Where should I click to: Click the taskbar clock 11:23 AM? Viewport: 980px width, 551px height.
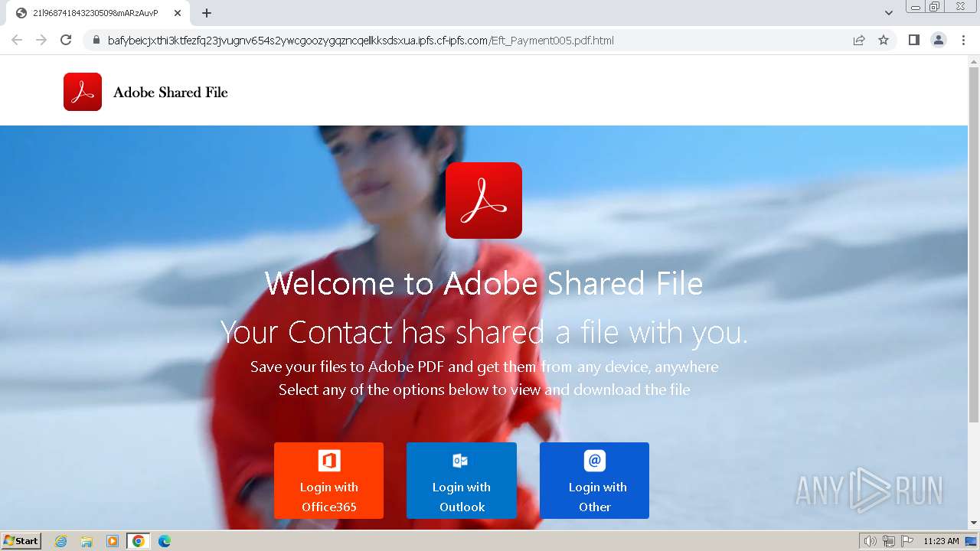click(x=941, y=541)
